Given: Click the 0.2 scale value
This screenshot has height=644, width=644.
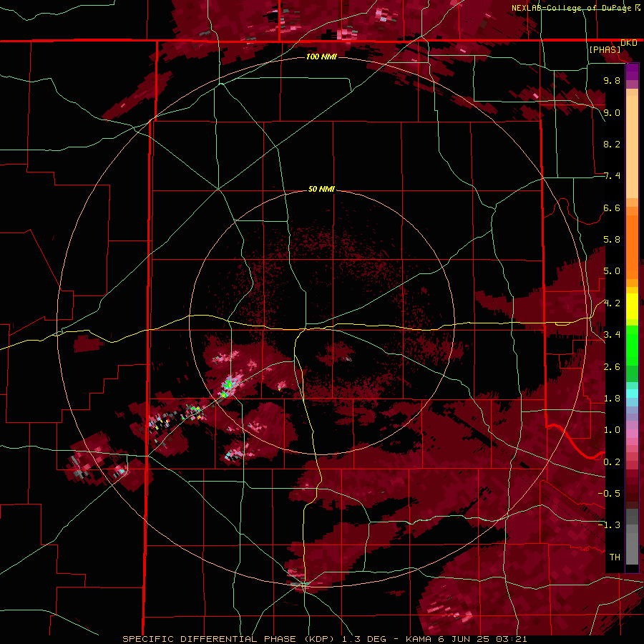Looking at the screenshot, I should coord(612,462).
